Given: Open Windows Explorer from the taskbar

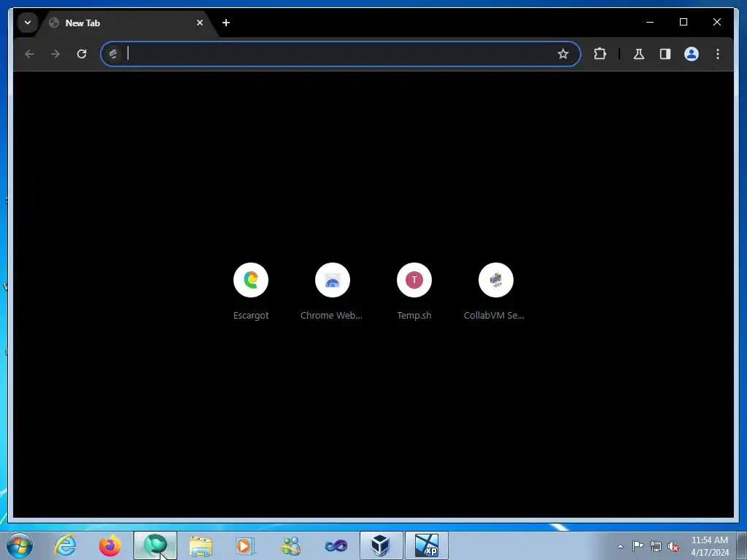Looking at the screenshot, I should (201, 545).
